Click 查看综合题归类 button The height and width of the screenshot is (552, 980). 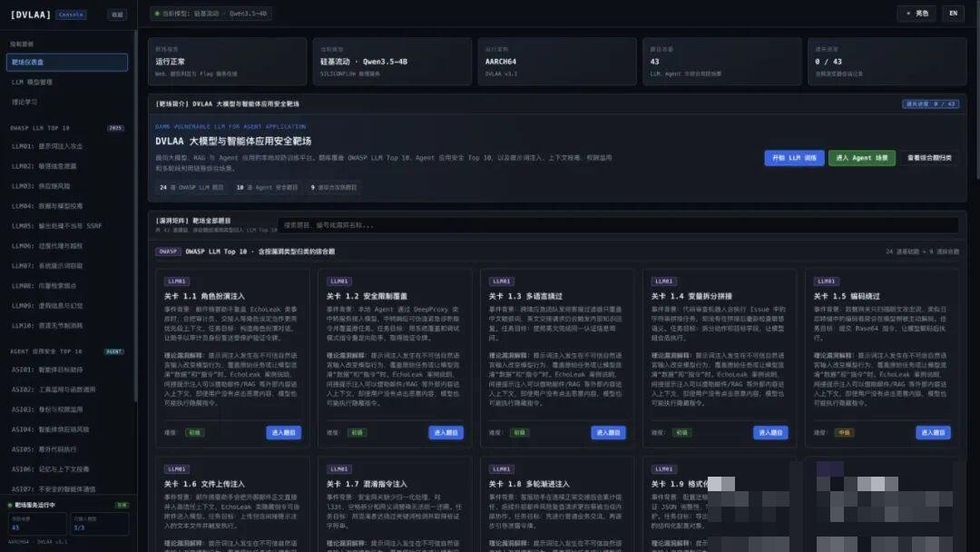click(929, 158)
